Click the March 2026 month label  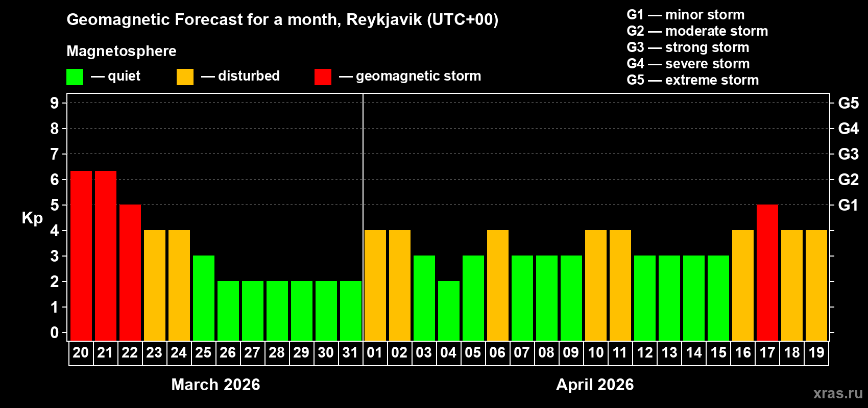coord(215,385)
